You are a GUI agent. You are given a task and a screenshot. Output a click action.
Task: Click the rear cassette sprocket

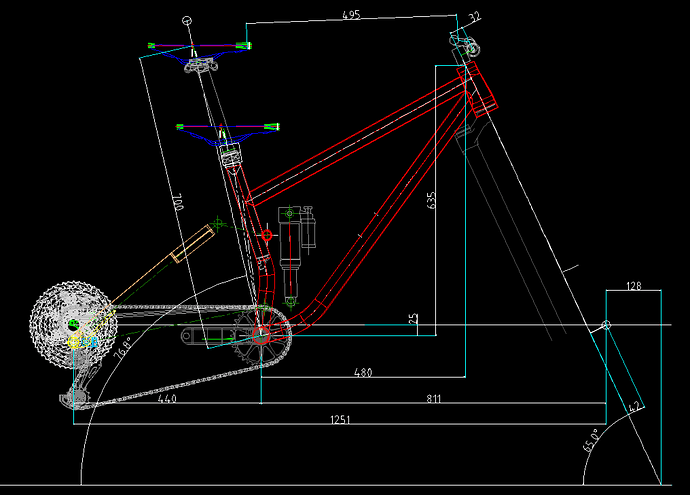(73, 325)
